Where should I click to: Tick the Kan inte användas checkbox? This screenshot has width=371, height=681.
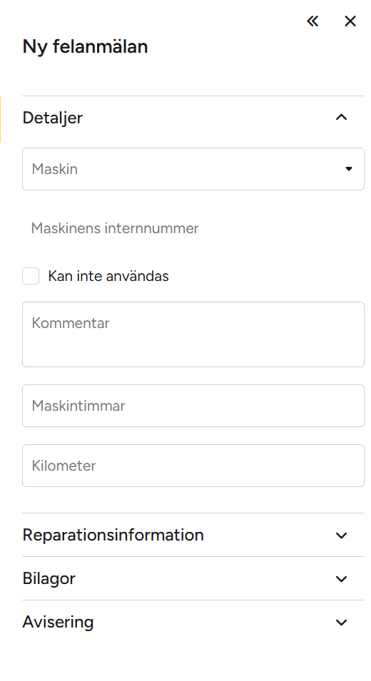point(31,276)
